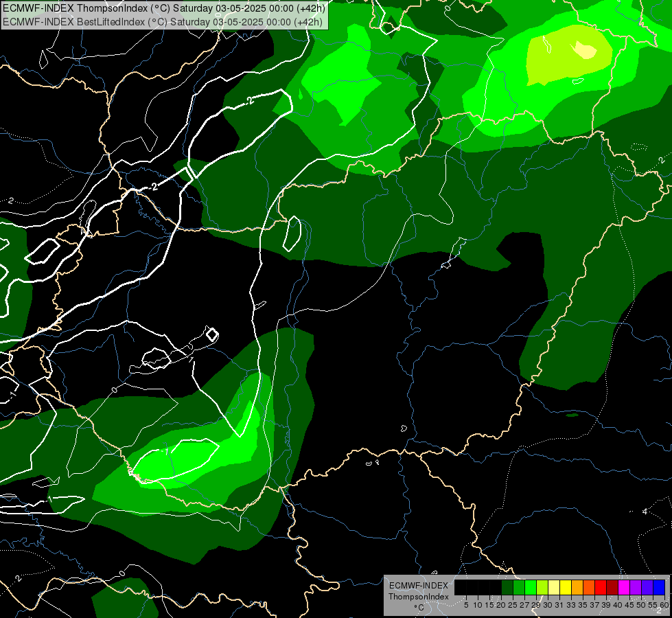
Task: Click the legend tick value 50
Action: click(641, 605)
